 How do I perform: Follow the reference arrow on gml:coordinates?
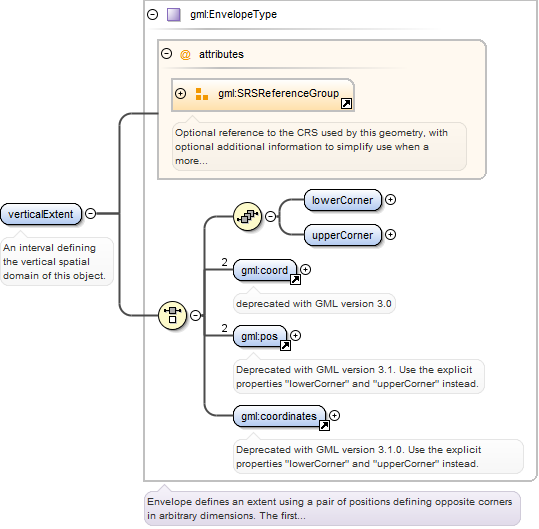pyautogui.click(x=324, y=426)
